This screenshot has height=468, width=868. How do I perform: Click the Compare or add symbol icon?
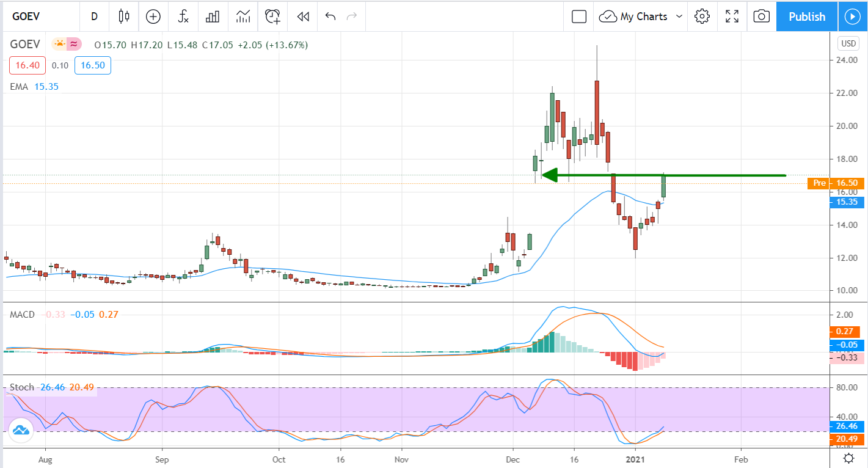153,16
